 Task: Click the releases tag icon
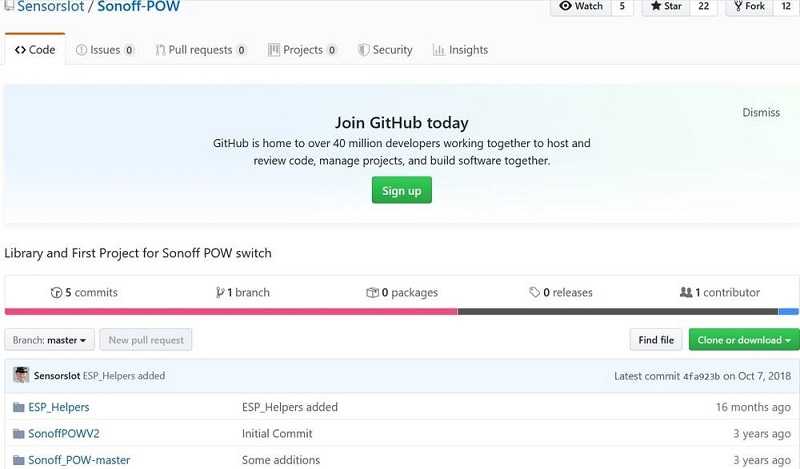(x=534, y=292)
